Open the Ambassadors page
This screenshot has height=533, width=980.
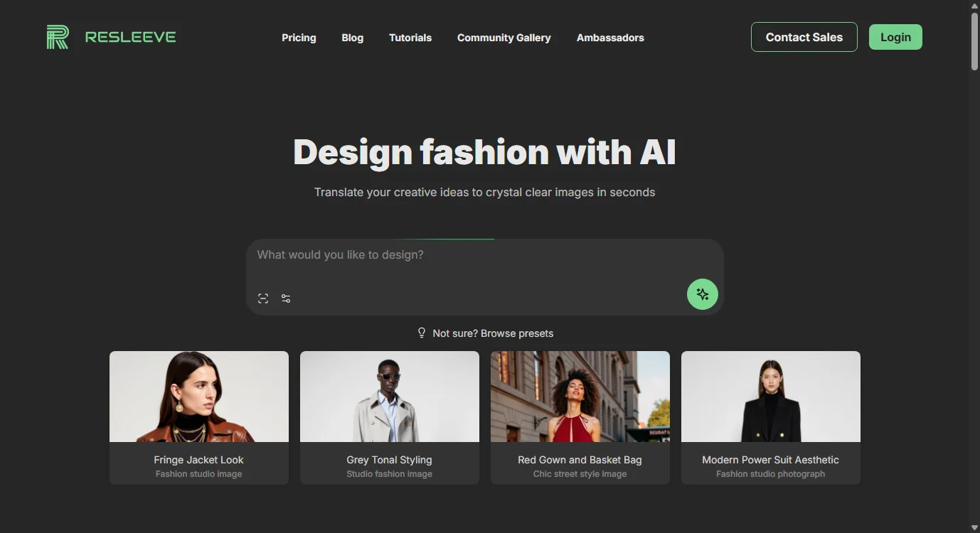[610, 38]
